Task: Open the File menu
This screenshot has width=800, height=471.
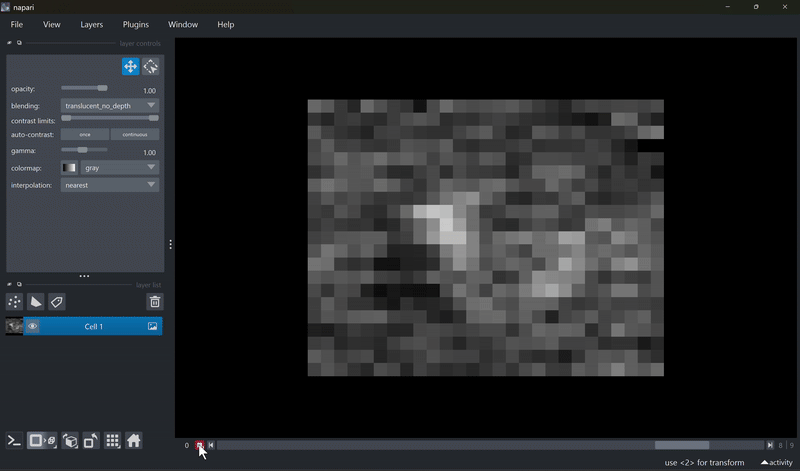Action: (16, 24)
